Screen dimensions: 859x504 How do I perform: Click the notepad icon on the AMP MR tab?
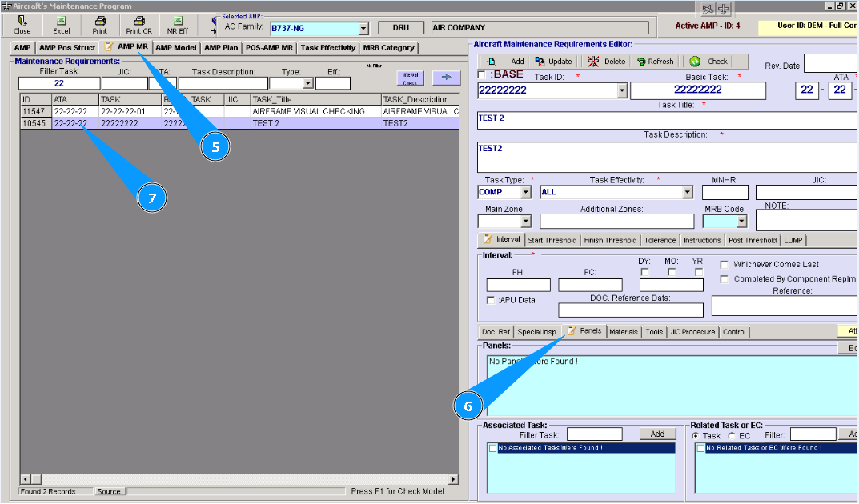[109, 46]
